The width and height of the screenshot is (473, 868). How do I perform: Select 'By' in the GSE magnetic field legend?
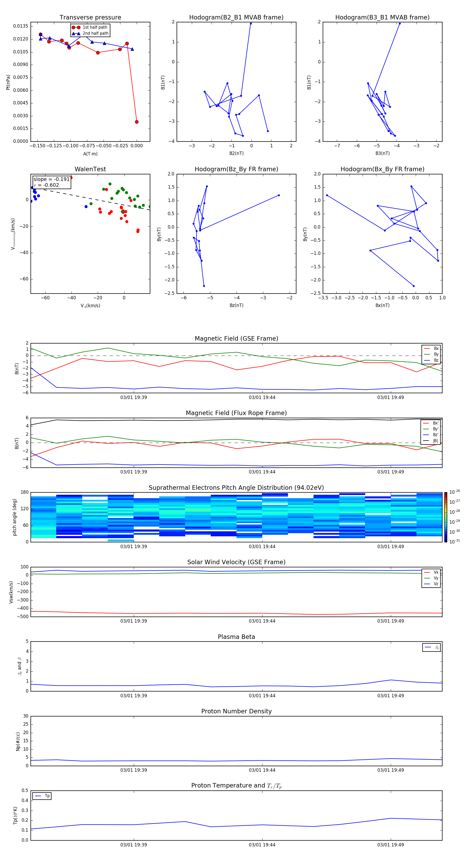coord(431,354)
